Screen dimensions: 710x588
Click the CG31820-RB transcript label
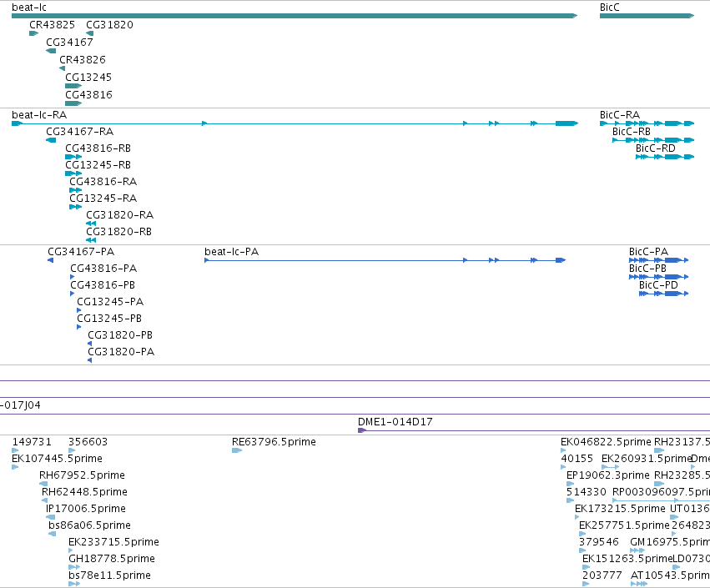118,232
